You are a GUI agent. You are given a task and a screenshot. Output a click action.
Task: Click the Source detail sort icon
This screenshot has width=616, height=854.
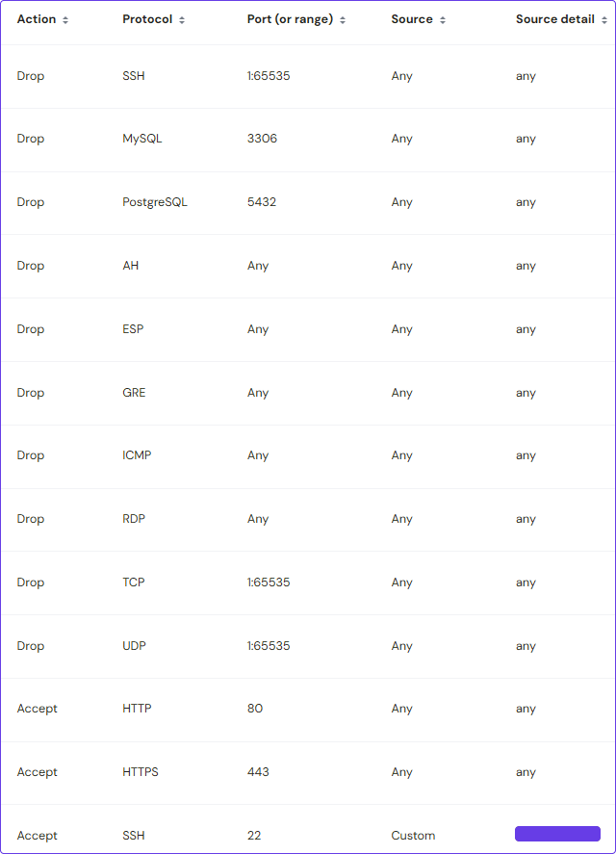604,20
